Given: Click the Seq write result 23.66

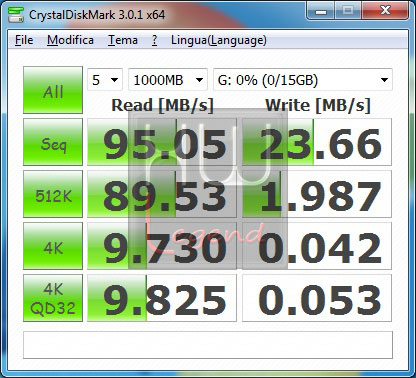Looking at the screenshot, I should pyautogui.click(x=317, y=142).
